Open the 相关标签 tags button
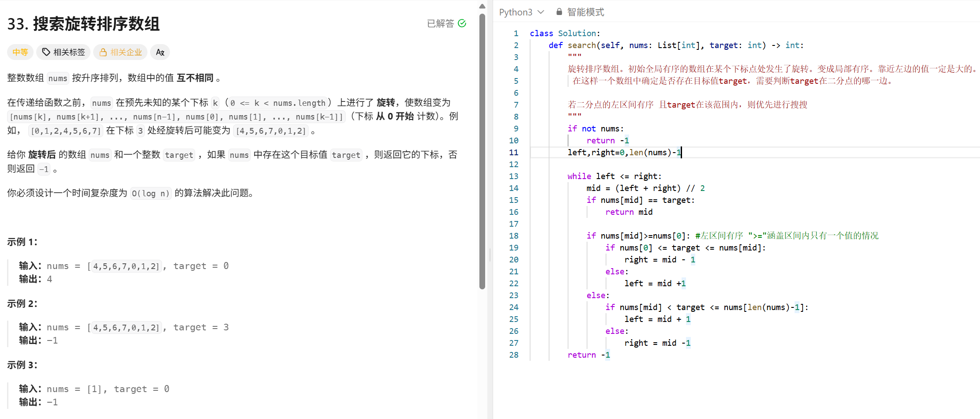980x419 pixels. tap(63, 52)
